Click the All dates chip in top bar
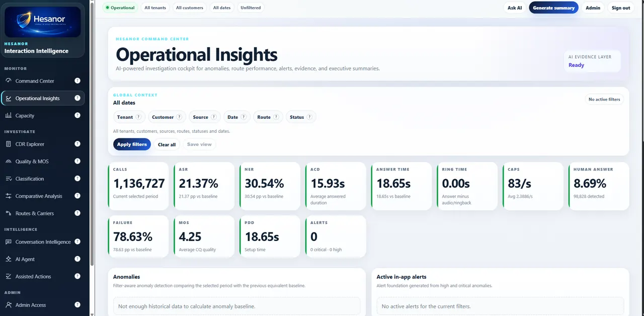644x316 pixels. click(x=222, y=8)
